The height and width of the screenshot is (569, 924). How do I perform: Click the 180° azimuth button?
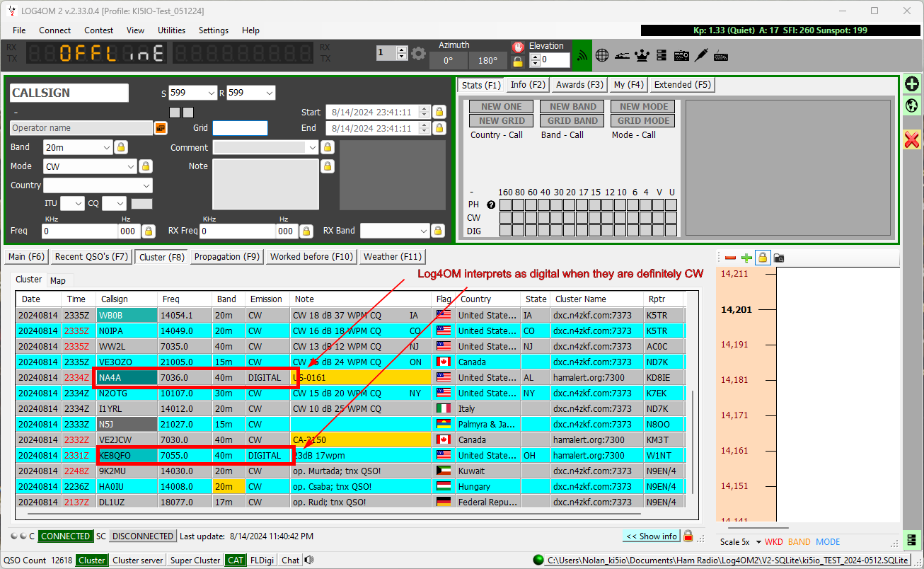coord(488,61)
